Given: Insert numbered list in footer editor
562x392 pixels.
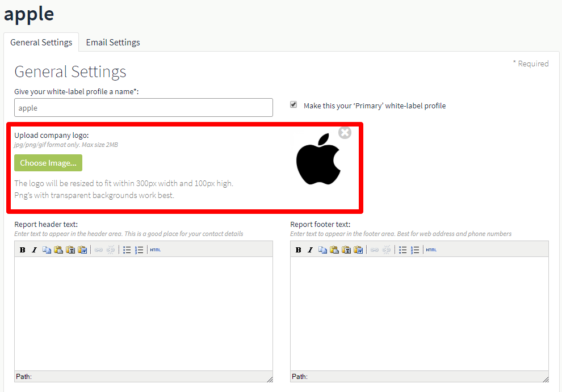Looking at the screenshot, I should (415, 250).
